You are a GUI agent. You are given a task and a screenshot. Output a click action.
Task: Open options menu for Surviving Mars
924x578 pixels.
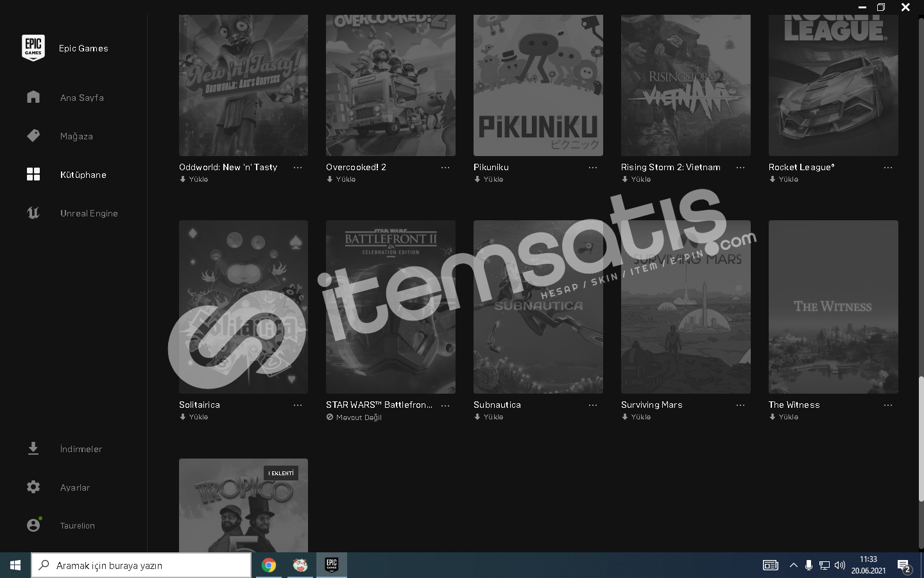(740, 405)
